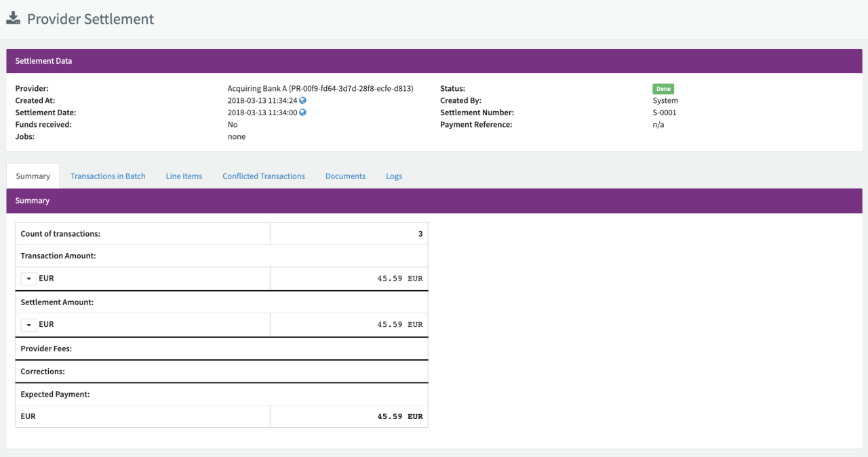Click the Settlement Data panel header

[x=434, y=61]
